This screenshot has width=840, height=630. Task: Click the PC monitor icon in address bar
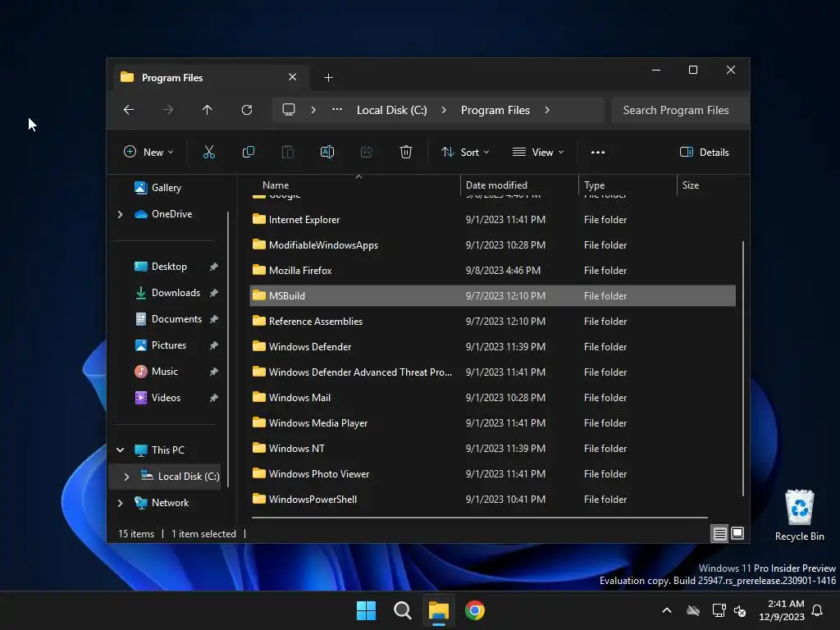(x=288, y=110)
